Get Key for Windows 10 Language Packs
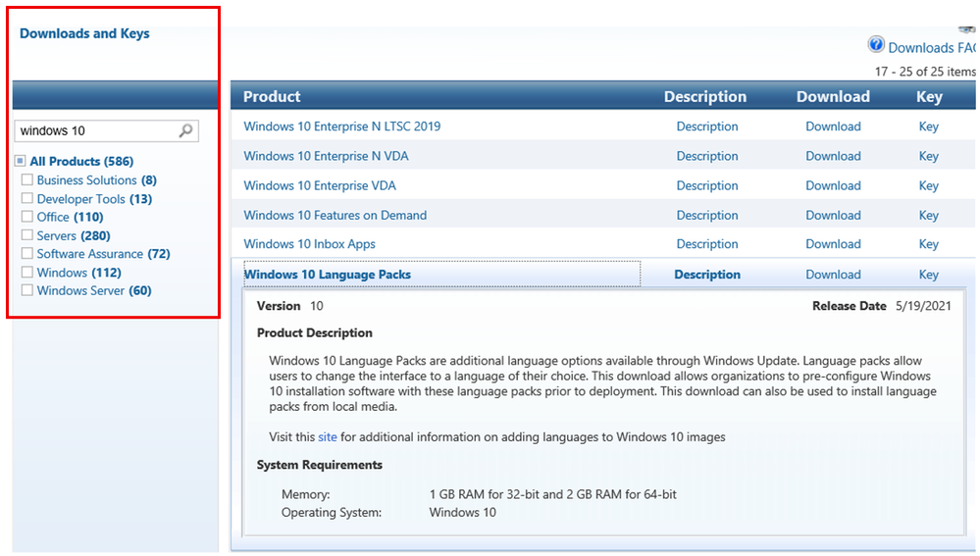The height and width of the screenshot is (556, 980). [929, 275]
